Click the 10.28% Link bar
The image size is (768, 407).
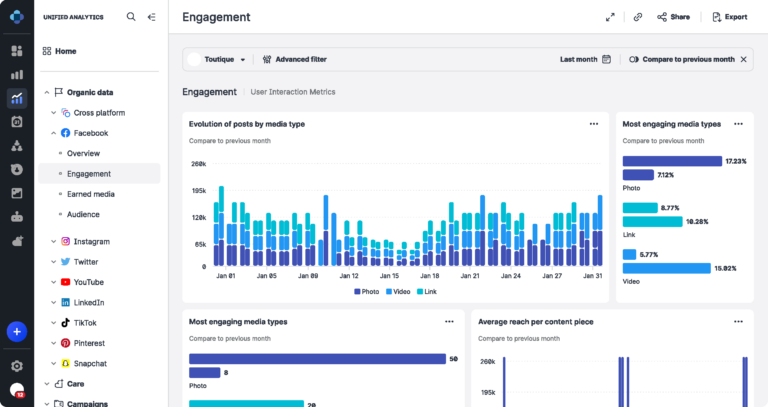click(x=652, y=222)
